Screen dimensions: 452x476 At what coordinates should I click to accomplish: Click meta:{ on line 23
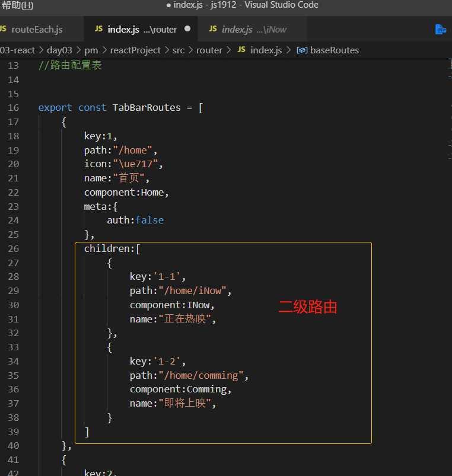coord(101,206)
